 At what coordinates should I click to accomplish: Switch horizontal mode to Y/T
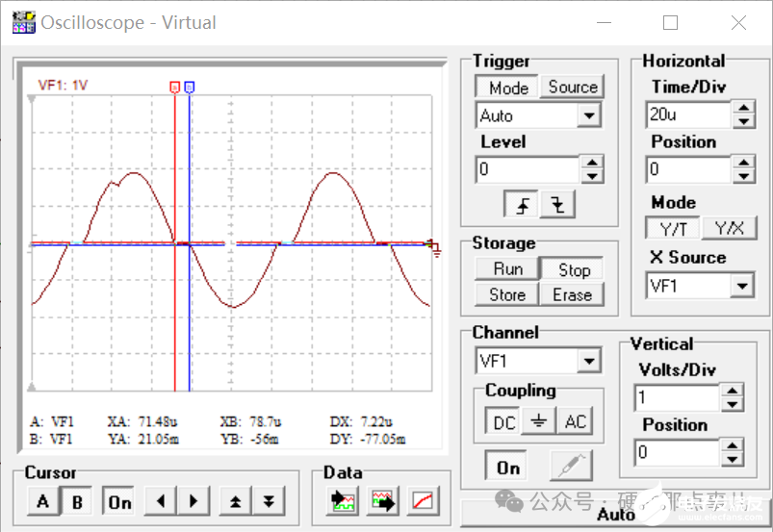click(673, 228)
